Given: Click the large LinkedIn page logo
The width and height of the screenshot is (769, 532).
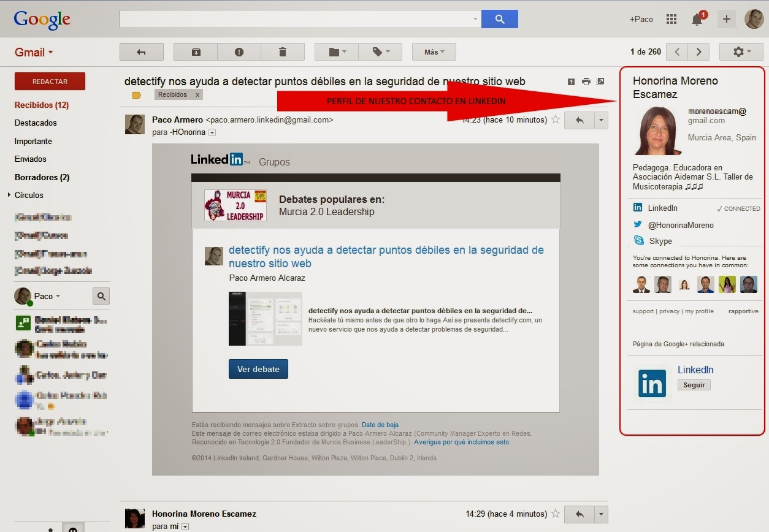Looking at the screenshot, I should [652, 384].
